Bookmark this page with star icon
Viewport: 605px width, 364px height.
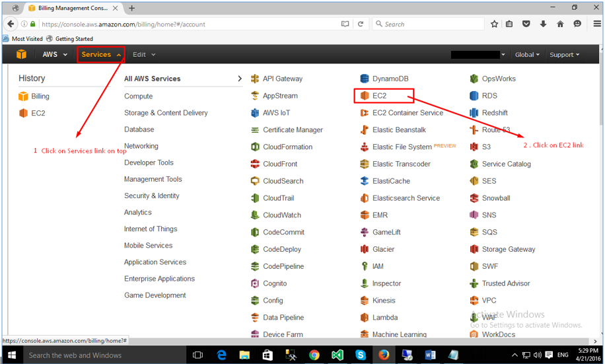[494, 24]
